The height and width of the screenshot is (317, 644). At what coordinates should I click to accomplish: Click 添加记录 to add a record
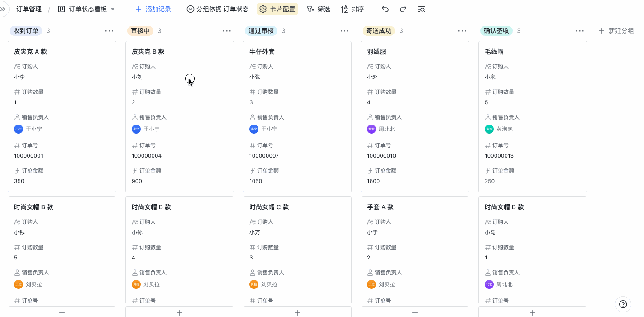coord(153,9)
